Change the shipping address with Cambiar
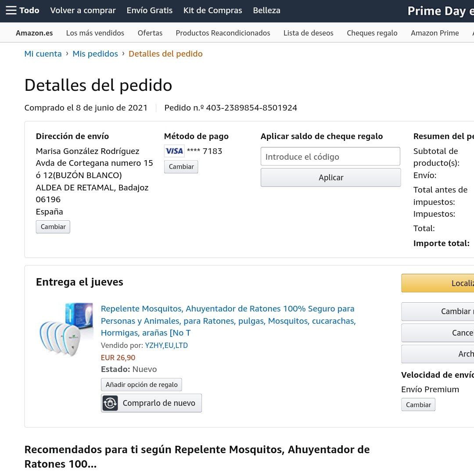Viewport: 474px width, 476px height. (53, 227)
